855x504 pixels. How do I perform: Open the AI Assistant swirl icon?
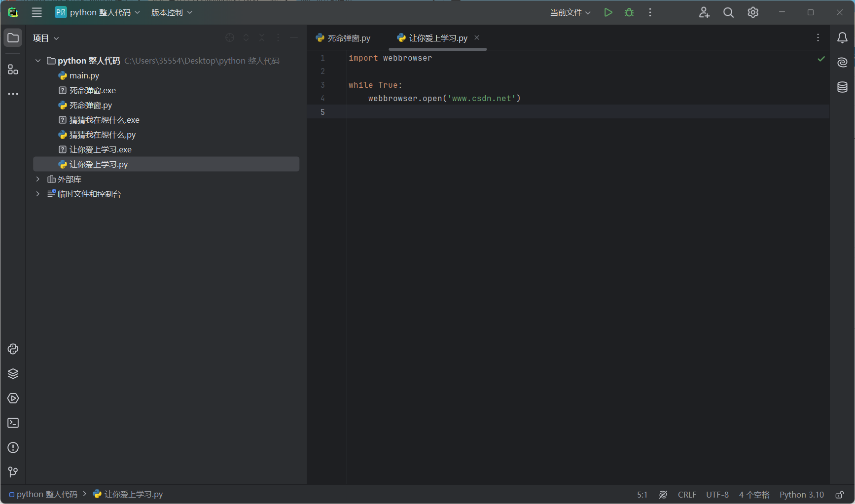[842, 62]
